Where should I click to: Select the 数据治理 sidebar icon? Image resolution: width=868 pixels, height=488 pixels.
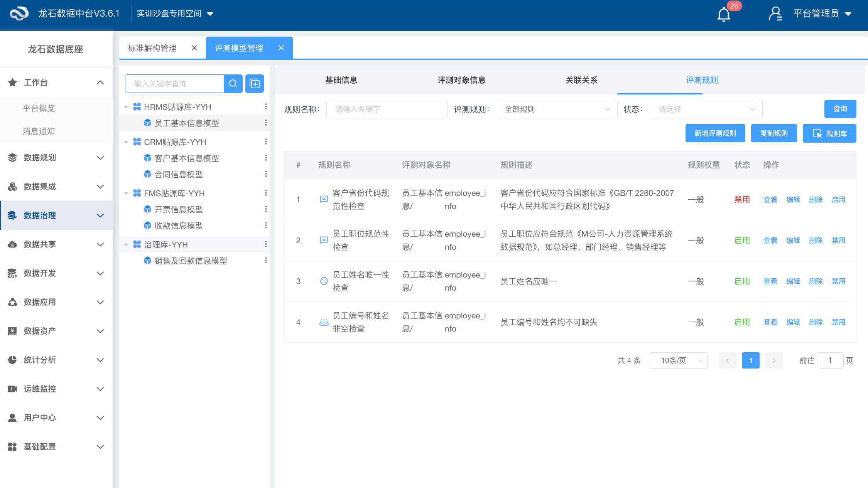(12, 215)
